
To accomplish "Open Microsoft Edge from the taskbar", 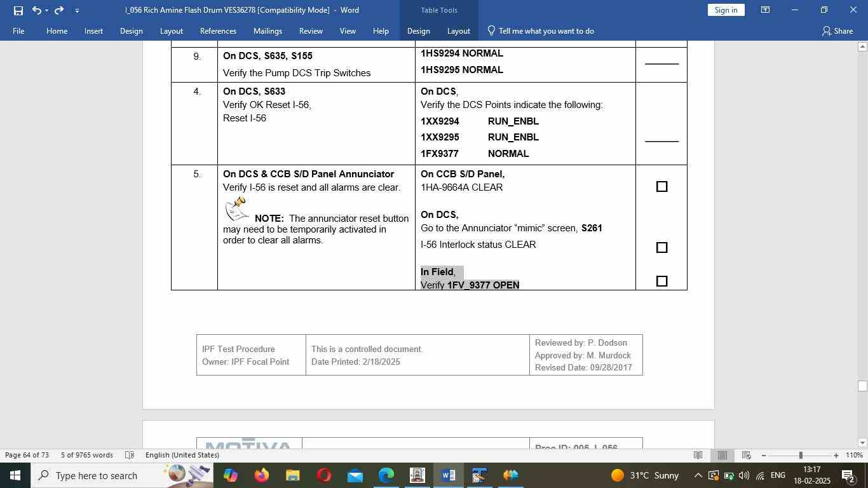I will [x=386, y=475].
